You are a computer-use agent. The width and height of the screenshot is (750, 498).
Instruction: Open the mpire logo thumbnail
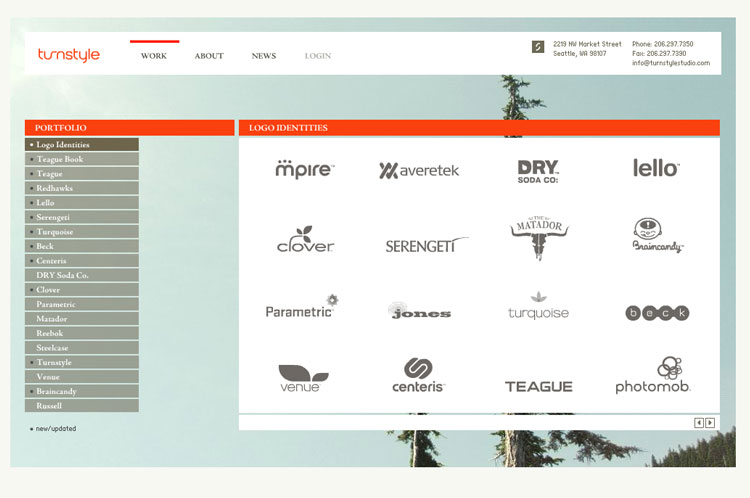coord(305,169)
